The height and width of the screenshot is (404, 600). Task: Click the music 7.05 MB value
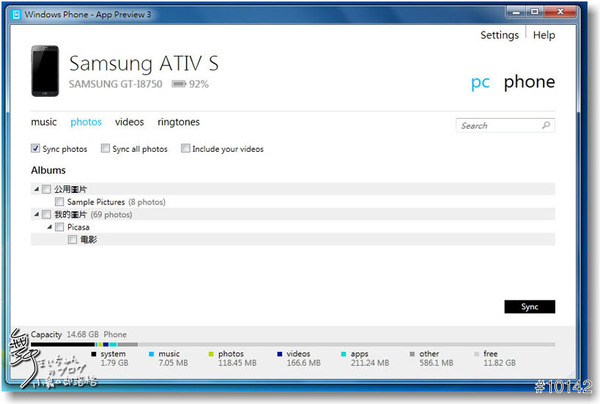[x=173, y=363]
